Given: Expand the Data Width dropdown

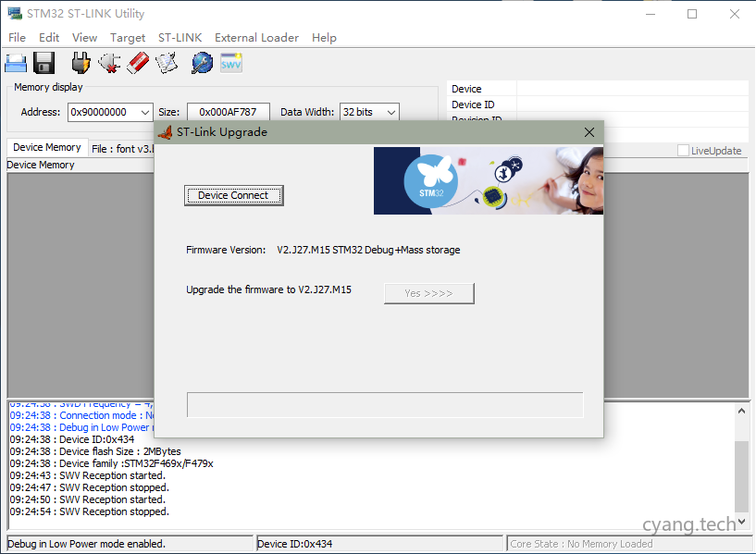Looking at the screenshot, I should coord(390,112).
